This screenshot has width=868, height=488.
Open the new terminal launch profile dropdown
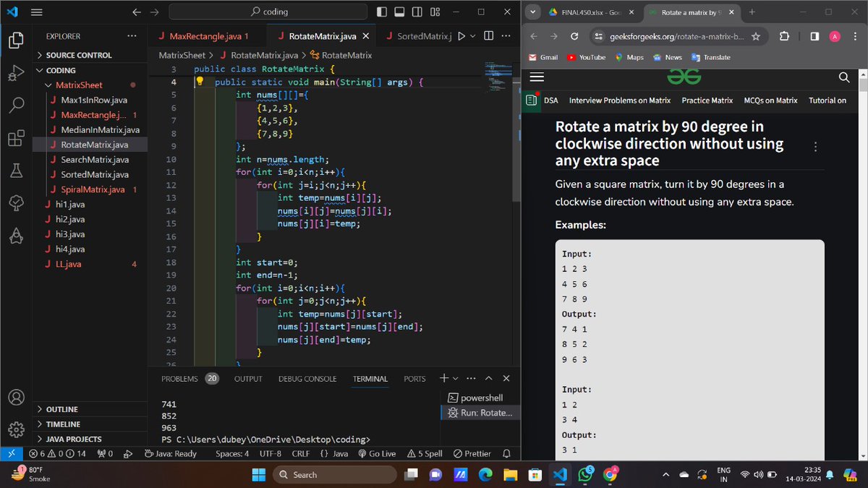point(456,379)
